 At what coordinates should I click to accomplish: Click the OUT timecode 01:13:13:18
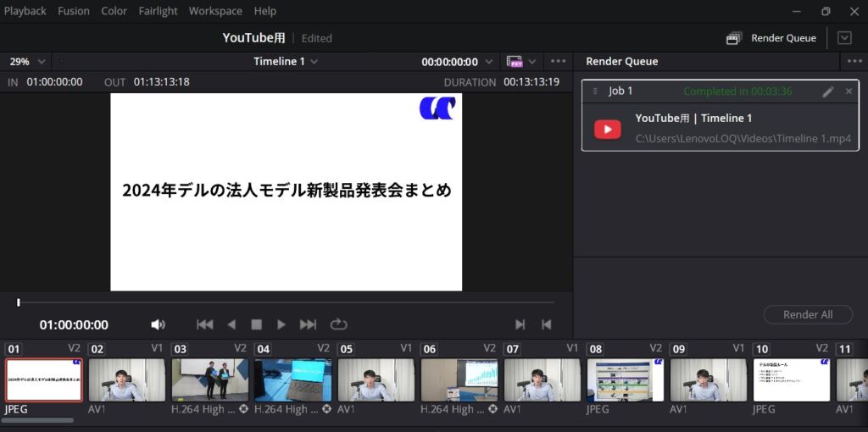tap(162, 82)
